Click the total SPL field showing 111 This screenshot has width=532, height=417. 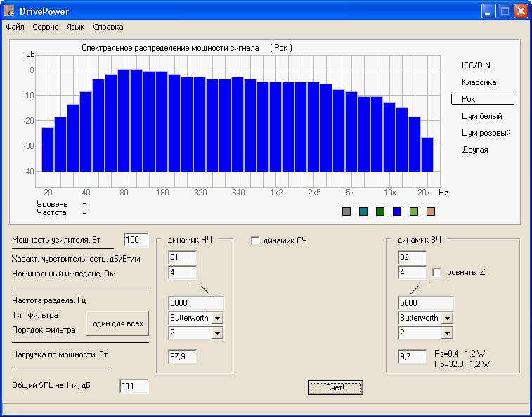[134, 386]
